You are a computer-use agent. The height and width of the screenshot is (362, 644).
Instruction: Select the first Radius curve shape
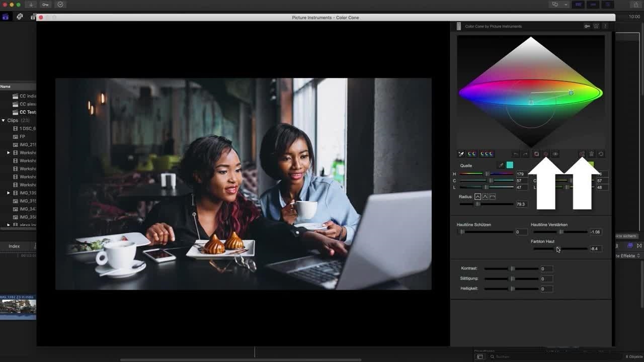(477, 197)
